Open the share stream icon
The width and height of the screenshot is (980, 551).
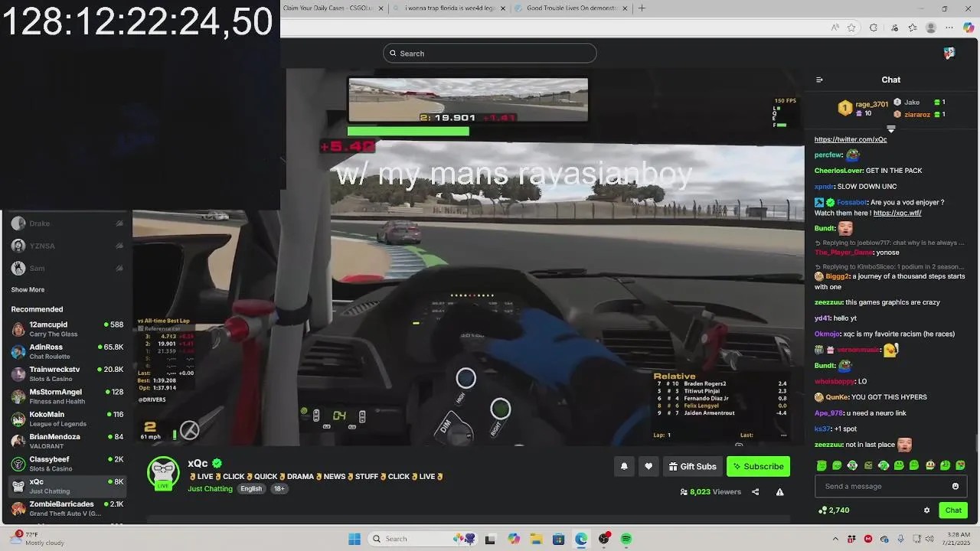click(755, 492)
